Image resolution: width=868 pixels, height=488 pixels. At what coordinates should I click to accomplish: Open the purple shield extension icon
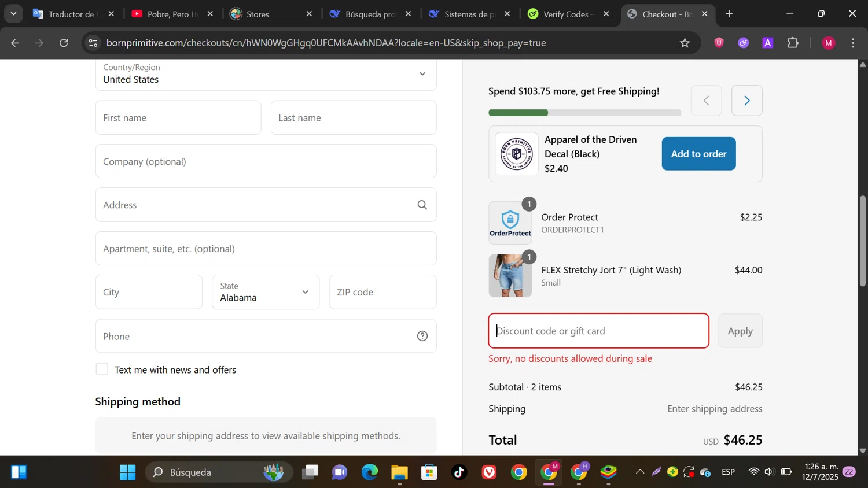(x=719, y=43)
